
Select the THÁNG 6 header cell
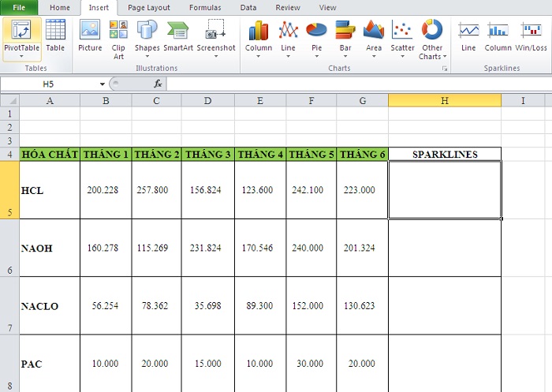[x=362, y=155]
